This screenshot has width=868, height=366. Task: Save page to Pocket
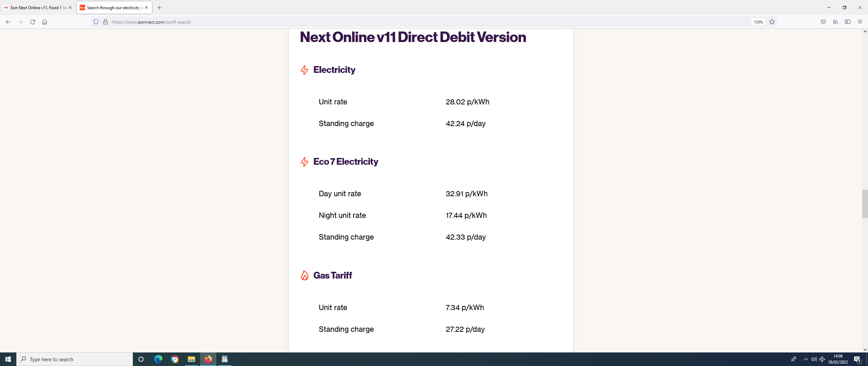point(823,22)
